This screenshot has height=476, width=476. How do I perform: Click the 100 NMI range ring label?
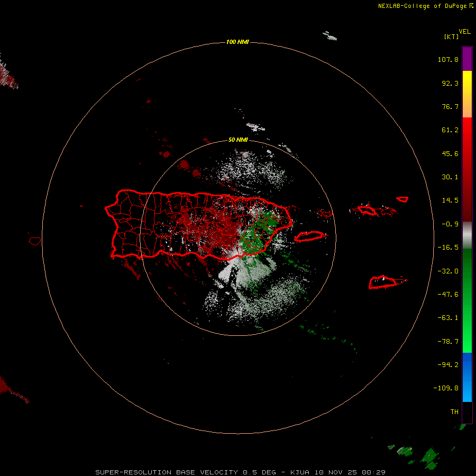click(237, 42)
